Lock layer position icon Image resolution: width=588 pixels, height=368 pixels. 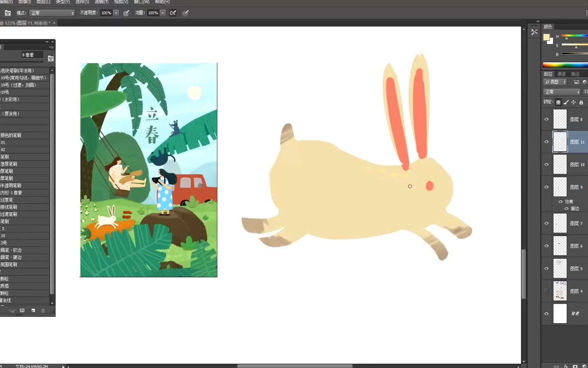[x=573, y=102]
